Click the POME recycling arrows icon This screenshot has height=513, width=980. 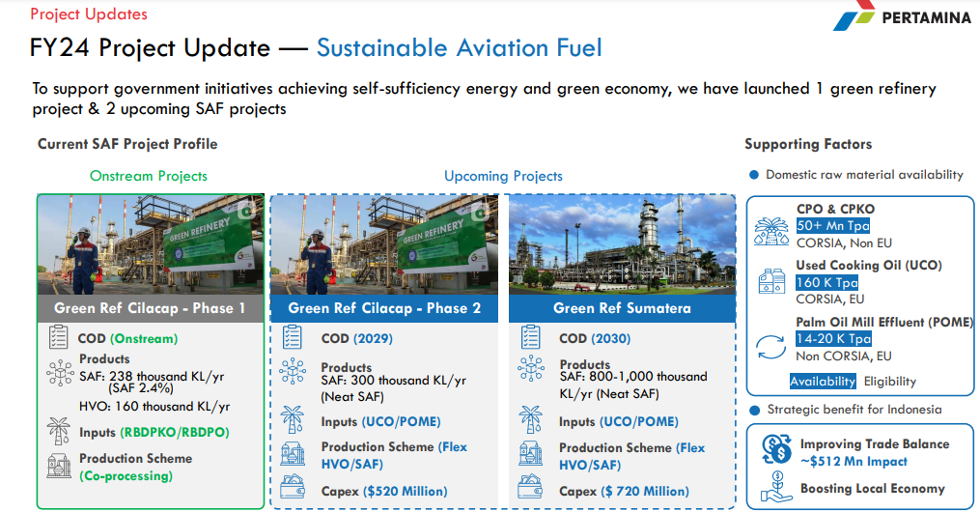click(x=770, y=346)
